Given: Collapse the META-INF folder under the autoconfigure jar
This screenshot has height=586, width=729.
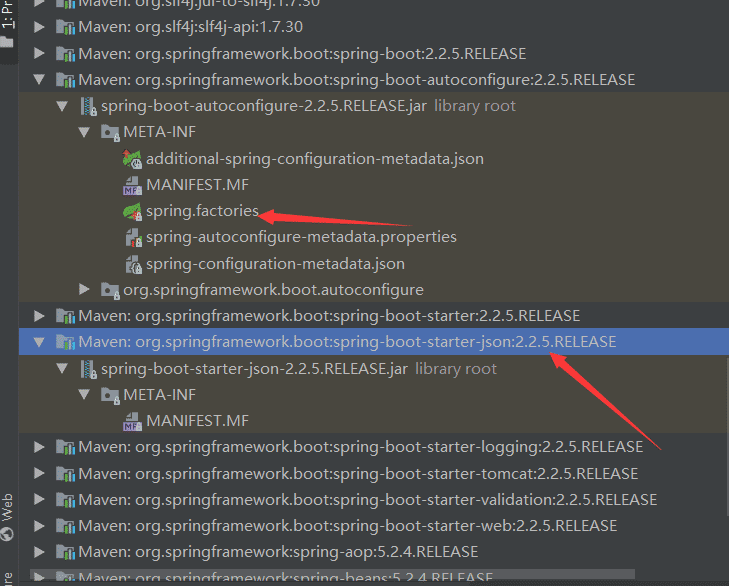Looking at the screenshot, I should coord(84,132).
